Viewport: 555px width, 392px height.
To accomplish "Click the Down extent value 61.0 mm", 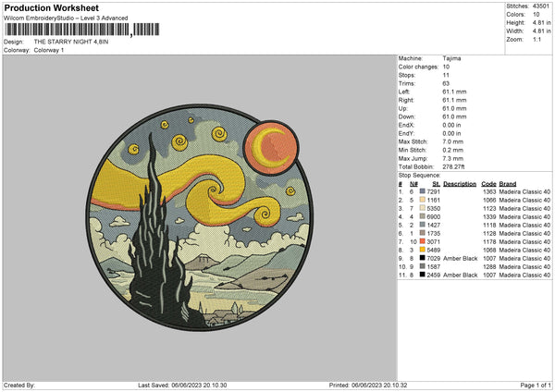I will click(x=454, y=116).
